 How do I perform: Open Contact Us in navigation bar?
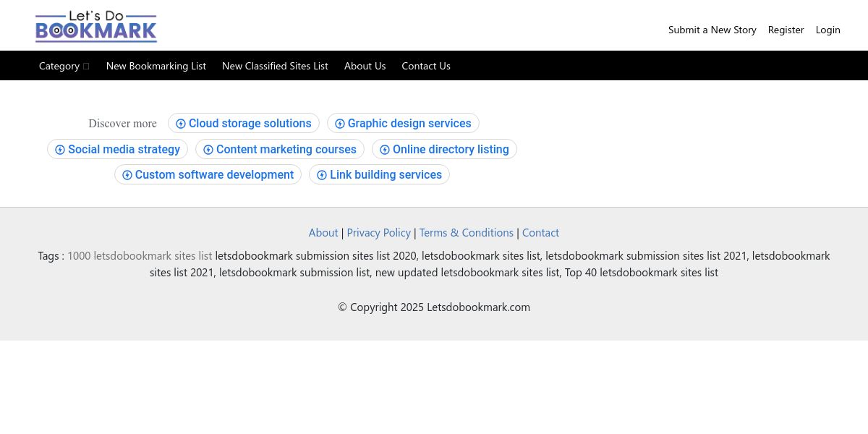[x=426, y=66]
